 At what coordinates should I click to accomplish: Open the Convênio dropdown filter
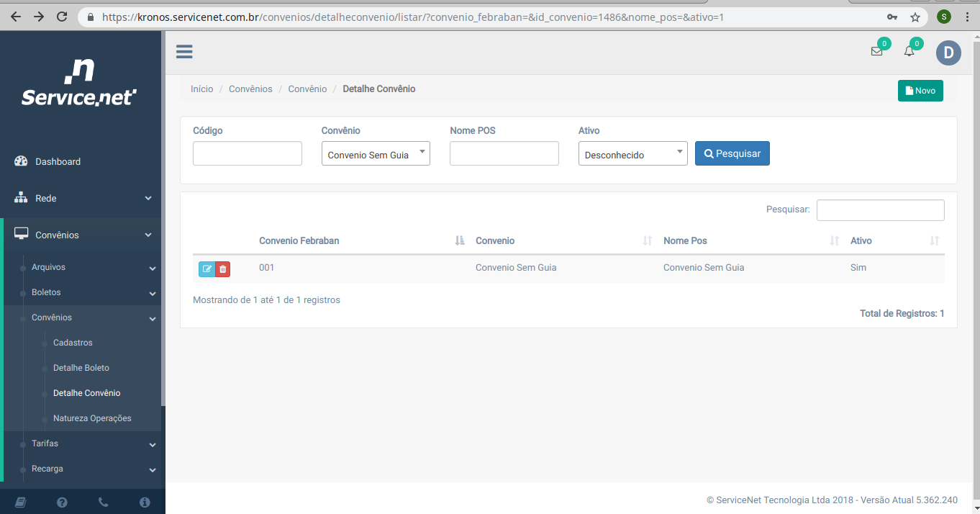[x=376, y=154]
